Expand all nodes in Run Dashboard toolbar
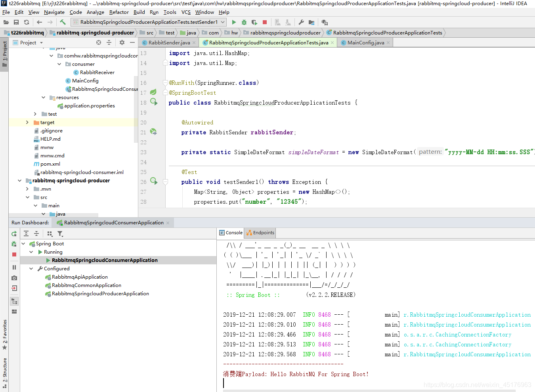The width and height of the screenshot is (535, 392). [x=26, y=233]
